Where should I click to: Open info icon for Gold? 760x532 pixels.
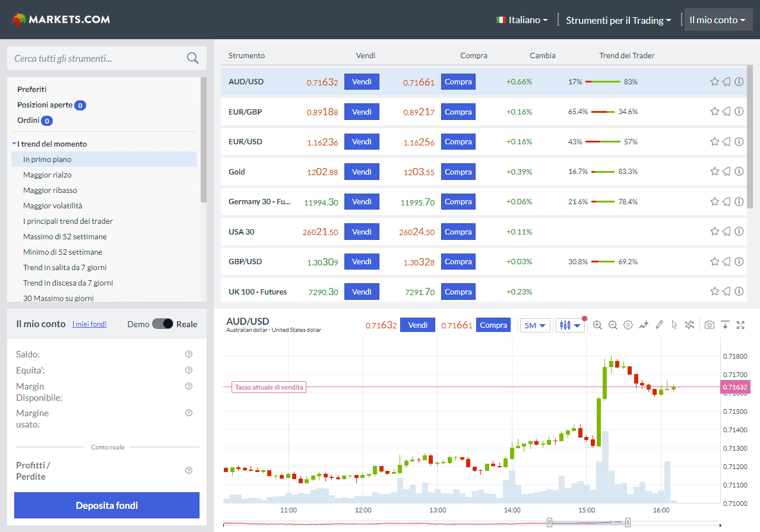coord(739,172)
